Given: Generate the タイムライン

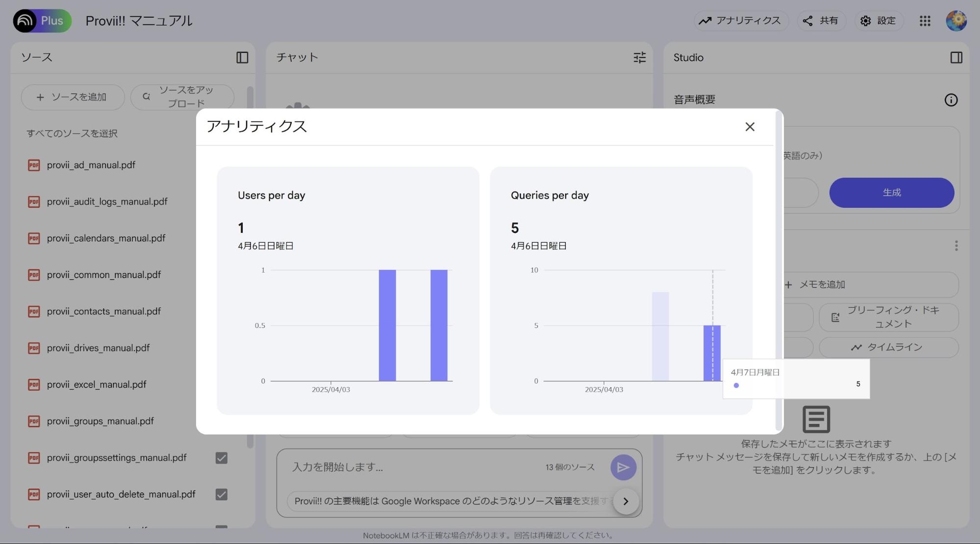Looking at the screenshot, I should coord(888,347).
